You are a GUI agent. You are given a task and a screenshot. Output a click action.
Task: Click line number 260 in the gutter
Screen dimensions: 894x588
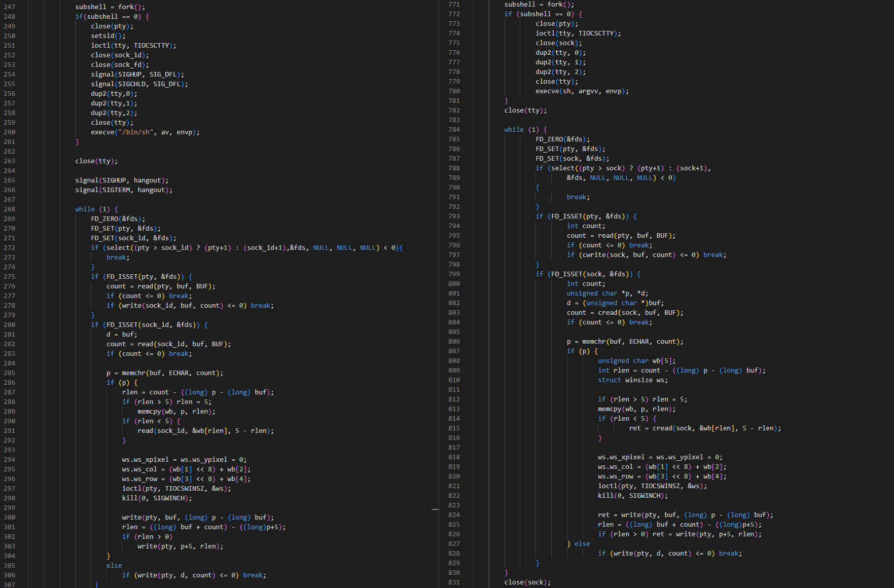[x=9, y=132]
